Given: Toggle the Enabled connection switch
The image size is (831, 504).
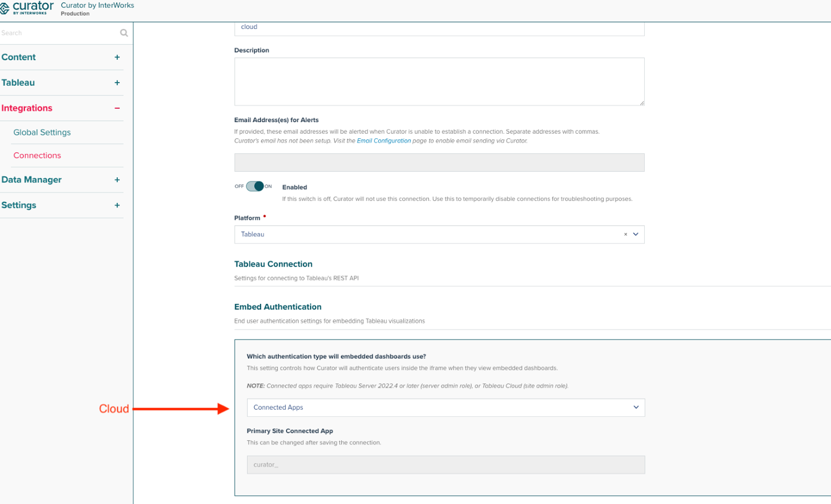Looking at the screenshot, I should click(x=255, y=186).
